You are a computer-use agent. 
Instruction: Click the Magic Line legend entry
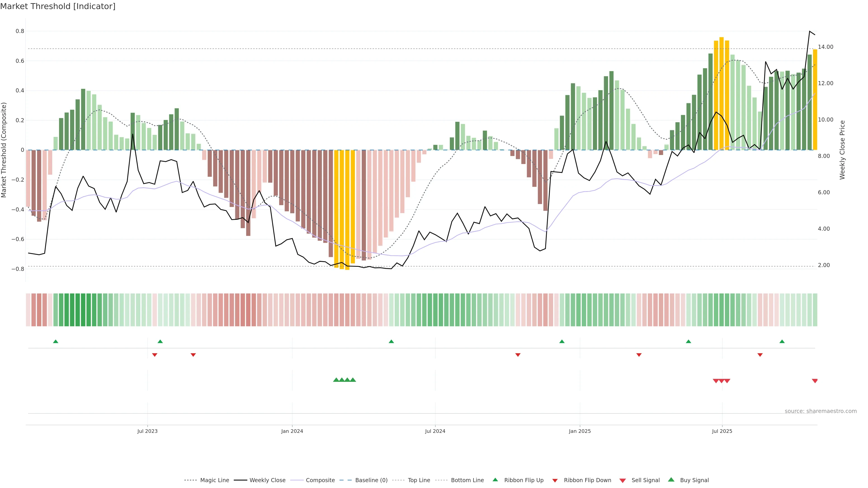pyautogui.click(x=214, y=480)
